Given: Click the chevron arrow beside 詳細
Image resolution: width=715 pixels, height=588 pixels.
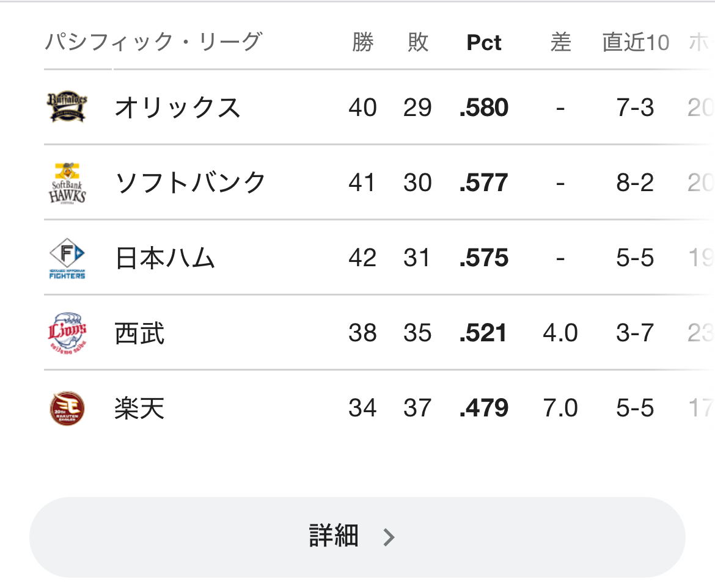Looking at the screenshot, I should pyautogui.click(x=389, y=537).
